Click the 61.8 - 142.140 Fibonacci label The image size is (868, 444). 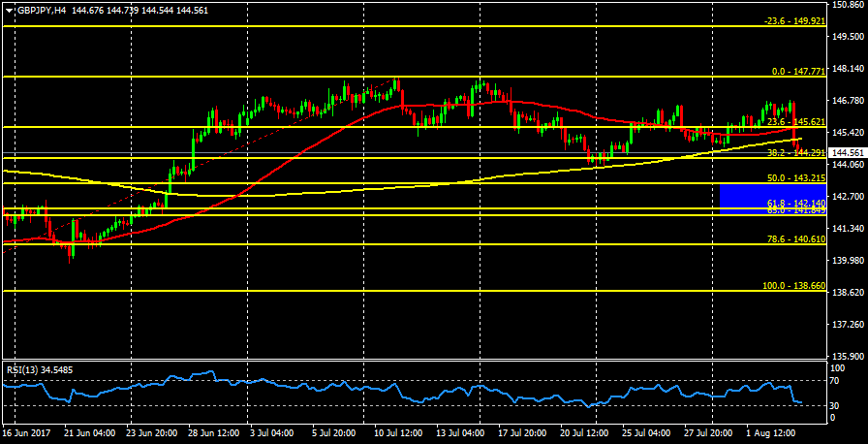click(x=795, y=201)
